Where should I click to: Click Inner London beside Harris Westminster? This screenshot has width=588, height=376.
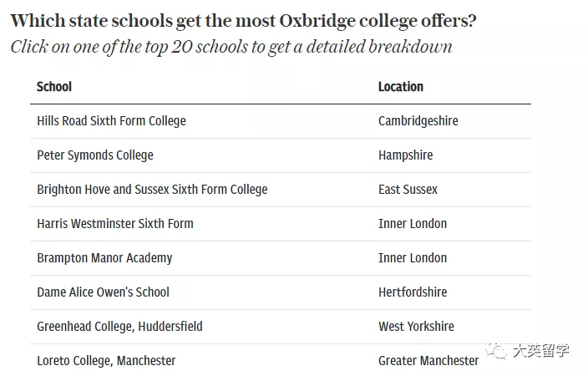413,224
